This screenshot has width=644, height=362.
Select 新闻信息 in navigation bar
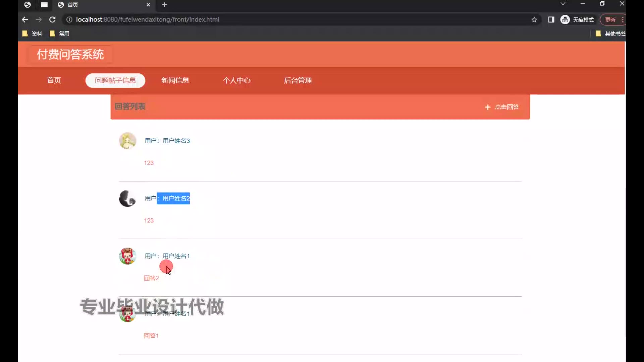coord(175,80)
